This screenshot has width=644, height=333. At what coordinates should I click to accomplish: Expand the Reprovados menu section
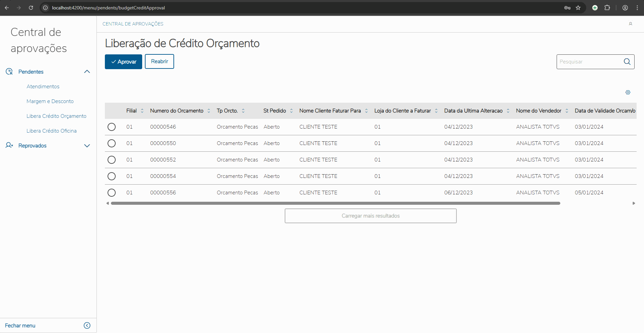(x=87, y=146)
